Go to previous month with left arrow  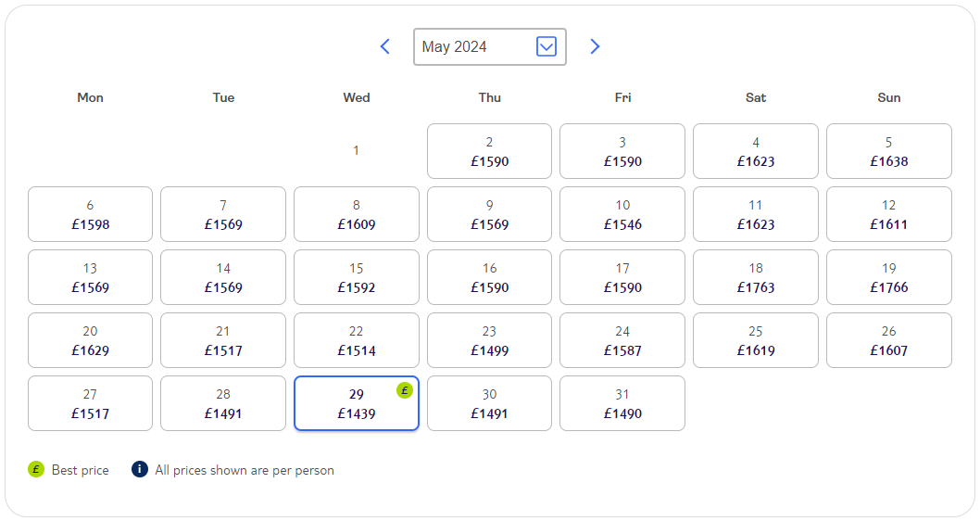(385, 46)
